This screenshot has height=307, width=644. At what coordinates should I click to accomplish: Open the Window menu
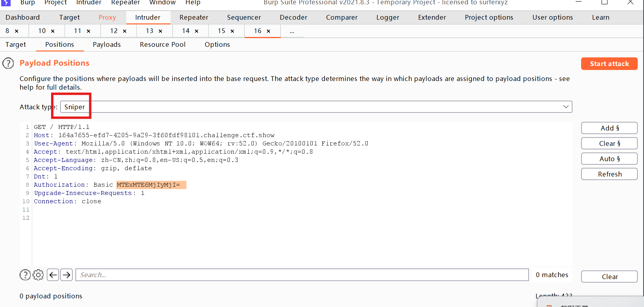click(163, 2)
